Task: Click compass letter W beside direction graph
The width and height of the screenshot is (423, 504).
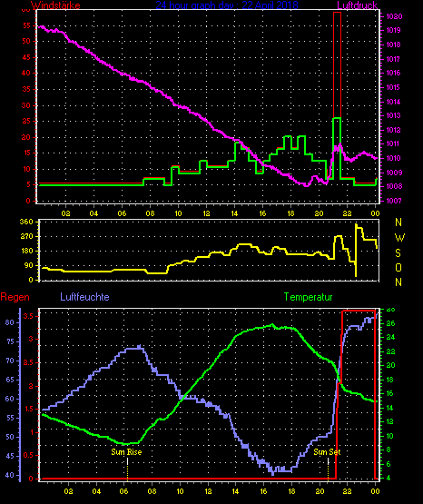Action: (x=399, y=238)
